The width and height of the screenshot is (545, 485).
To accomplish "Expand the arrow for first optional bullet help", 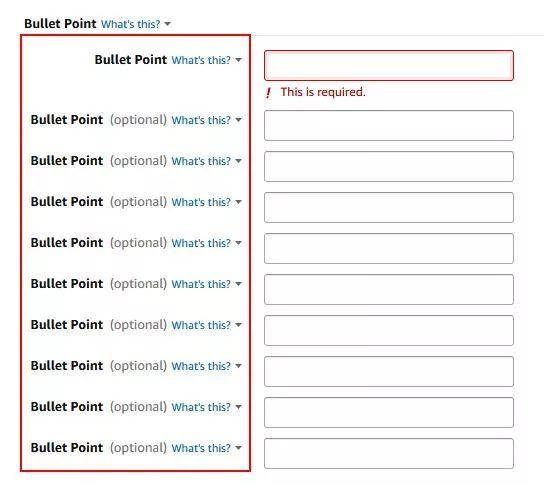I will pos(238,120).
